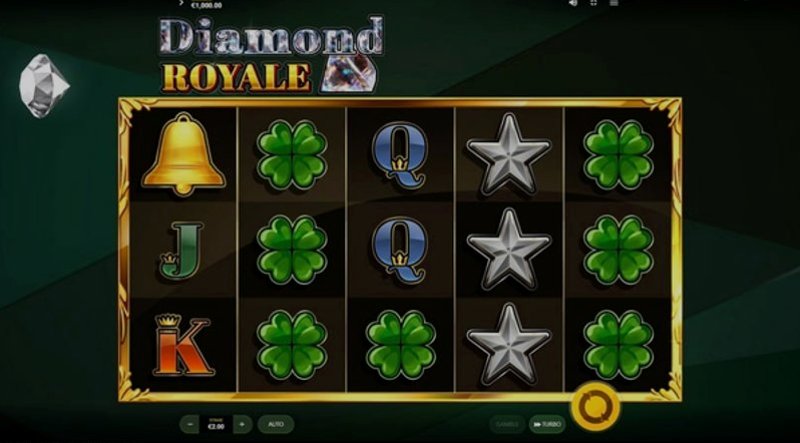Click the Diamond Royale logo
This screenshot has height=443, width=800.
[x=271, y=55]
